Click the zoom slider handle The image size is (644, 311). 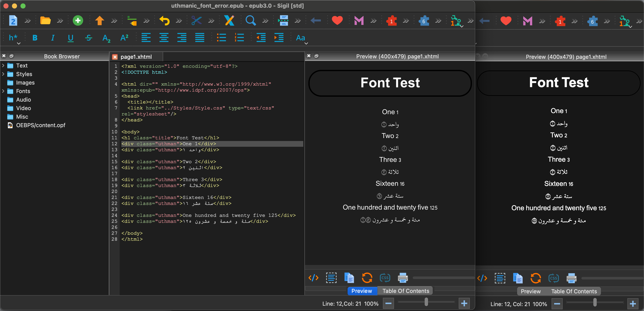(x=426, y=302)
